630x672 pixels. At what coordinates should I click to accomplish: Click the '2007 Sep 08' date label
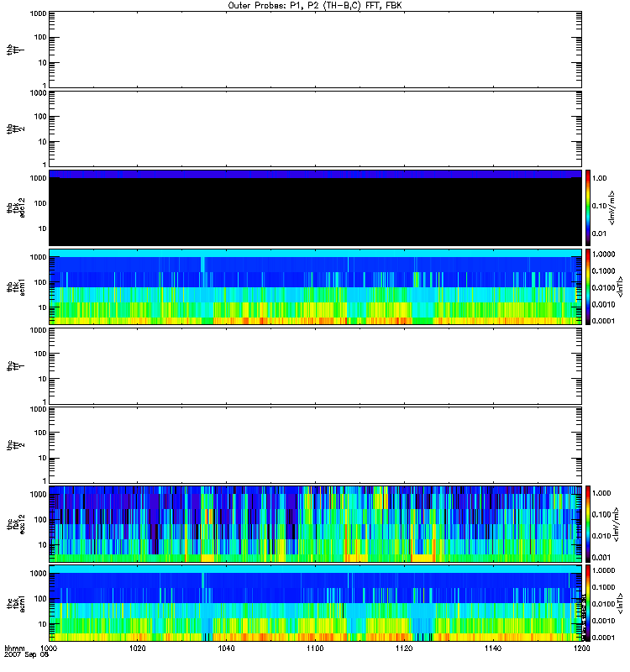coord(27,655)
